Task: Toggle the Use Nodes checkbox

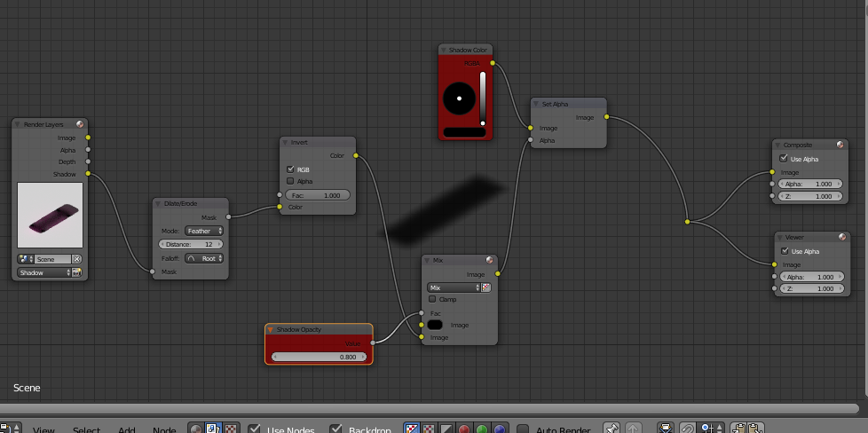Action: [x=254, y=429]
